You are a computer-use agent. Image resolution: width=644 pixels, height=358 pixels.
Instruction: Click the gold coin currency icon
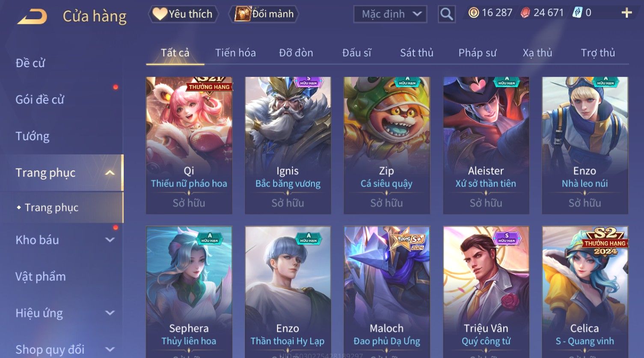[473, 13]
